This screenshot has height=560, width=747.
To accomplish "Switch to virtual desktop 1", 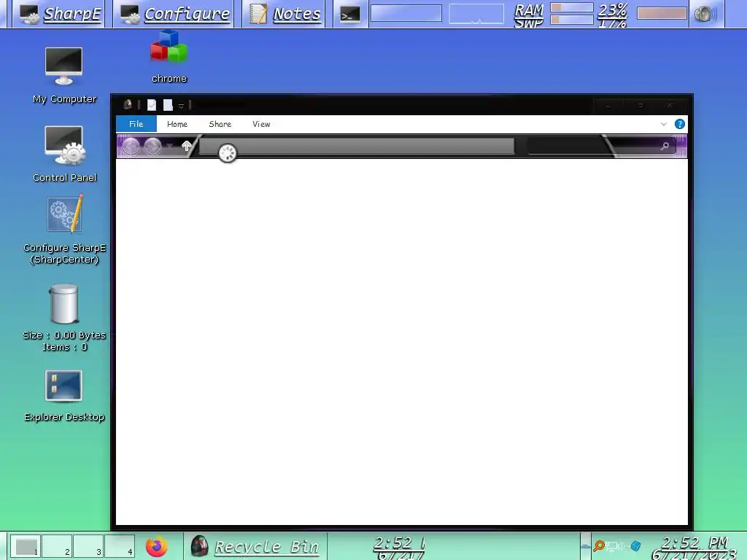I will [26, 546].
